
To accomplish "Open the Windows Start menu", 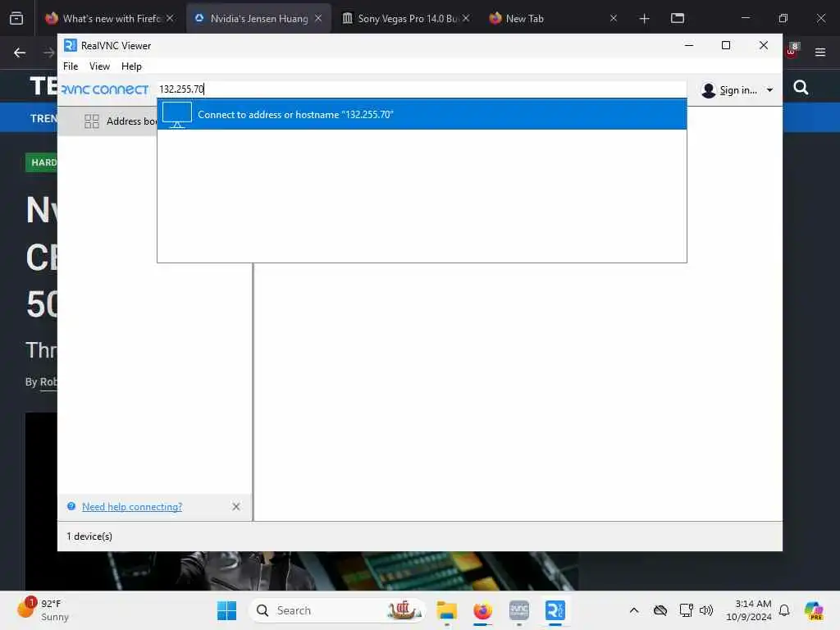I will tap(226, 610).
